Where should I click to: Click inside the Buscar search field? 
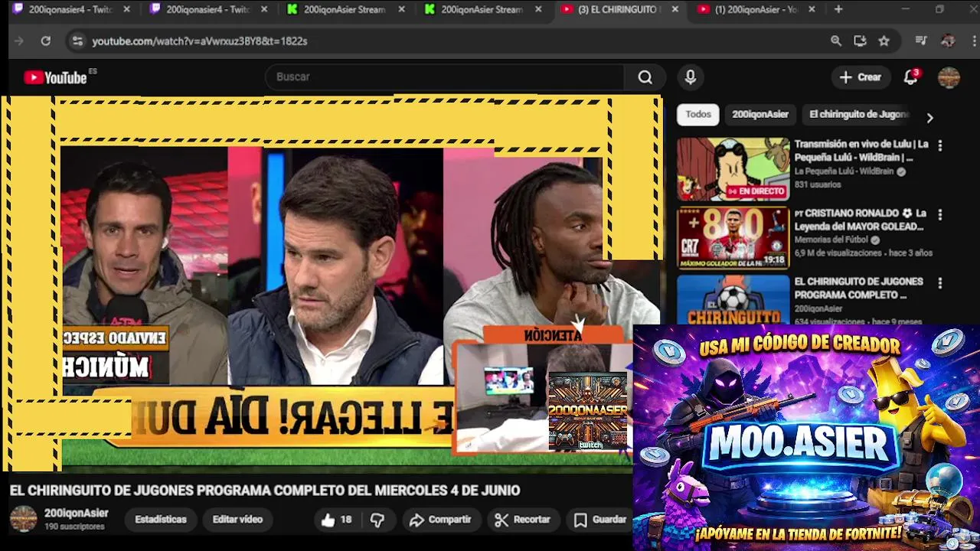click(444, 77)
